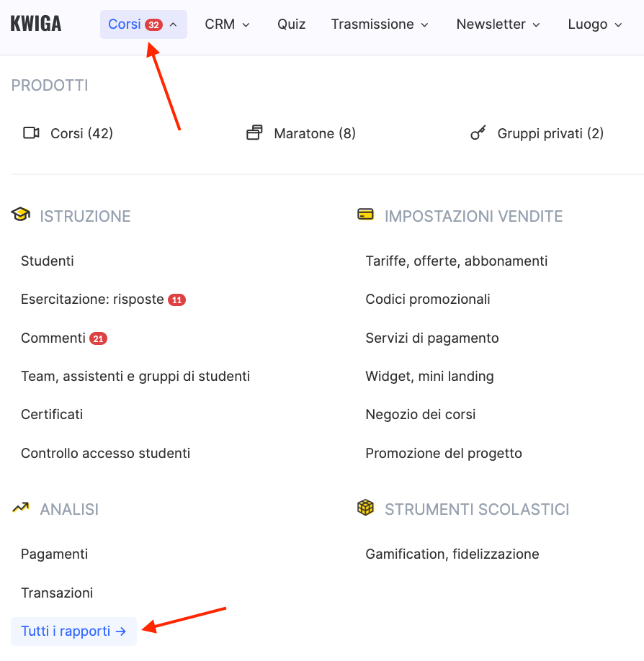This screenshot has width=644, height=661.
Task: Click the video camera icon beside Corsi (42)
Action: (x=31, y=133)
